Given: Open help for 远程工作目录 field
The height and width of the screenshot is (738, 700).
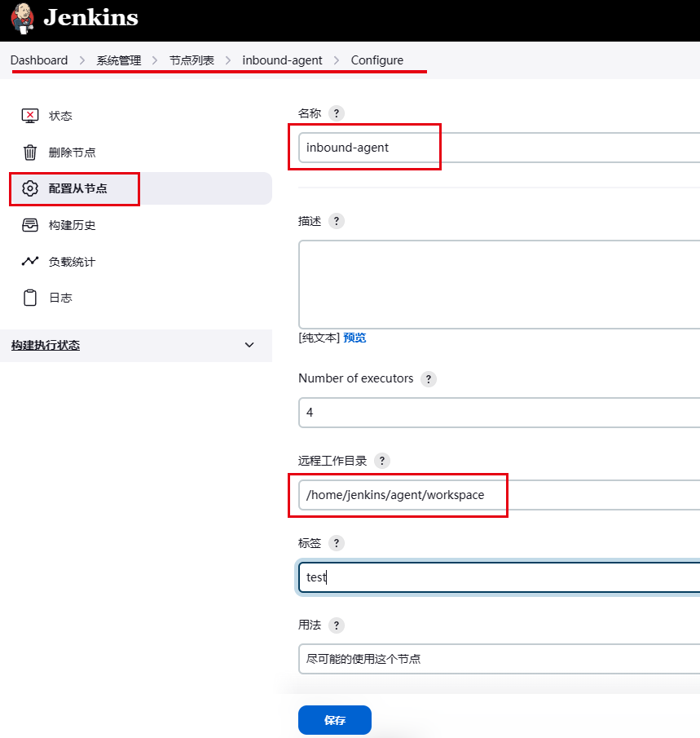Looking at the screenshot, I should click(381, 461).
